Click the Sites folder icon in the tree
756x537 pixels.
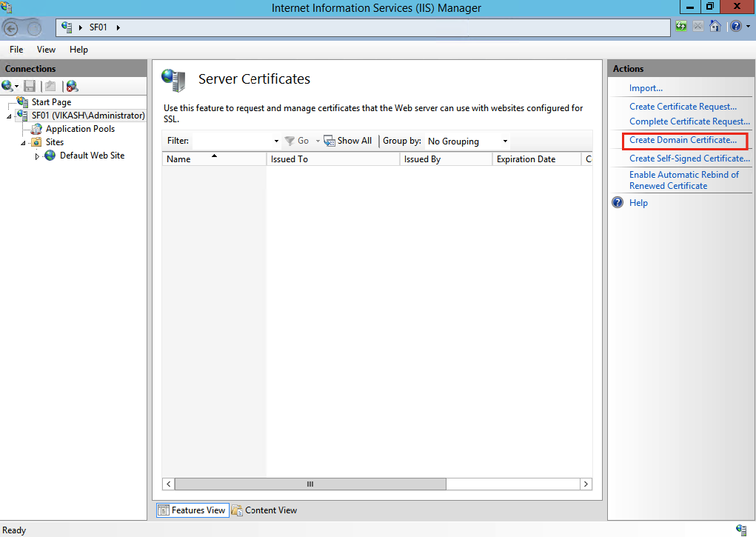click(36, 142)
